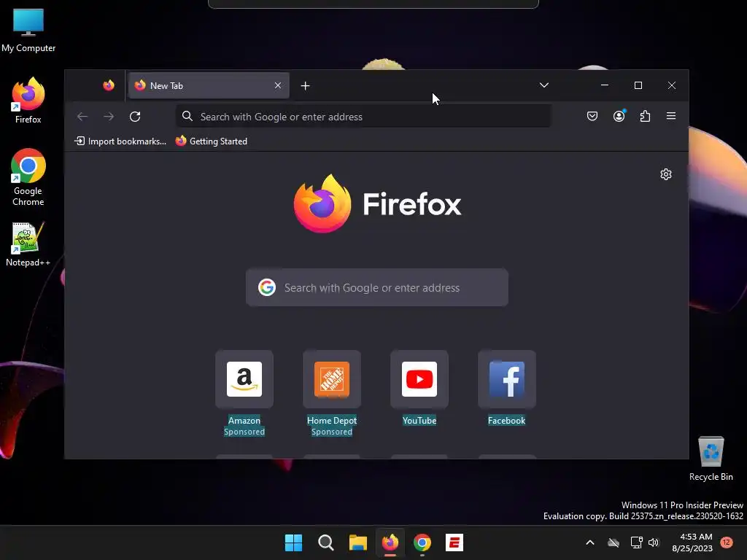The image size is (747, 560).
Task: Reload the current page
Action: pyautogui.click(x=135, y=117)
